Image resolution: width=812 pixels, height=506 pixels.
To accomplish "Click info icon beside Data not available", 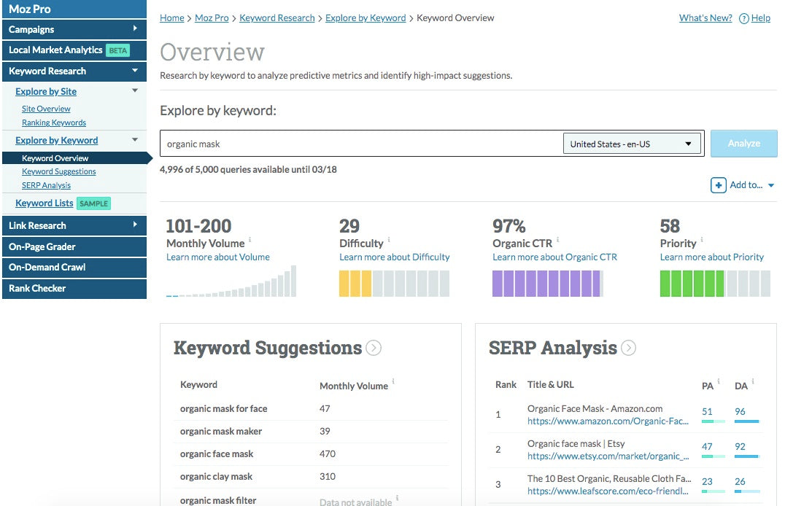I will (x=397, y=498).
